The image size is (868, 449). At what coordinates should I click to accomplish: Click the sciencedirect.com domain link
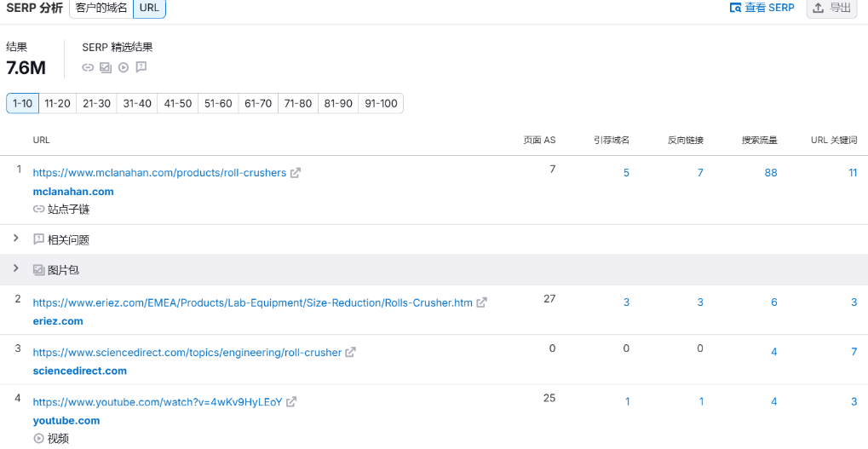[x=80, y=371]
